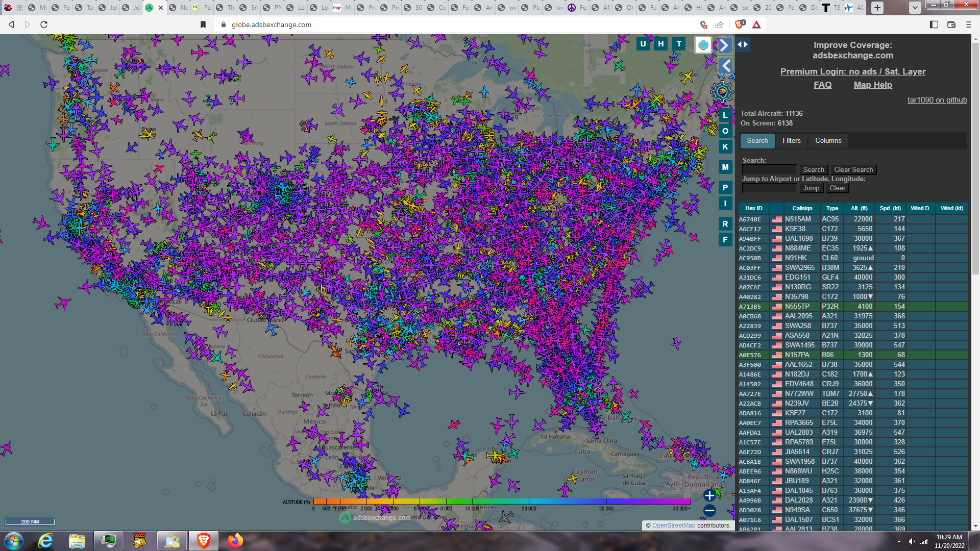Open tar1090 on github link

pyautogui.click(x=937, y=100)
